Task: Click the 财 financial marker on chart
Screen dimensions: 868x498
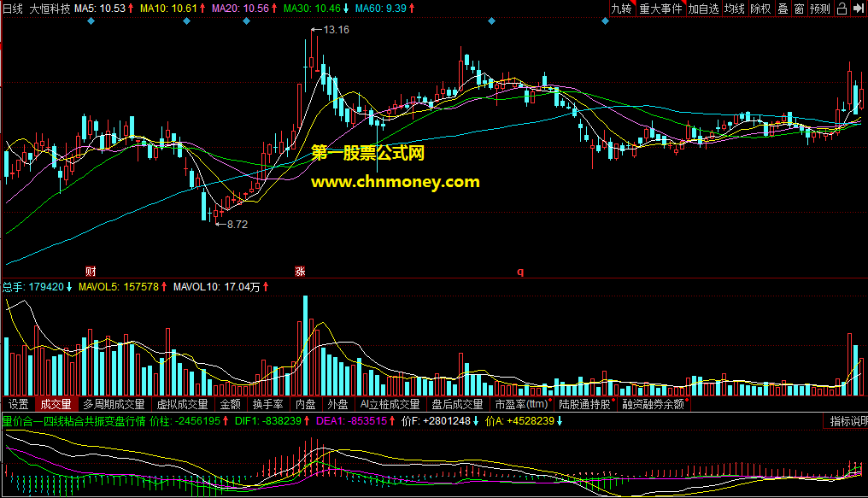Action: (x=91, y=271)
